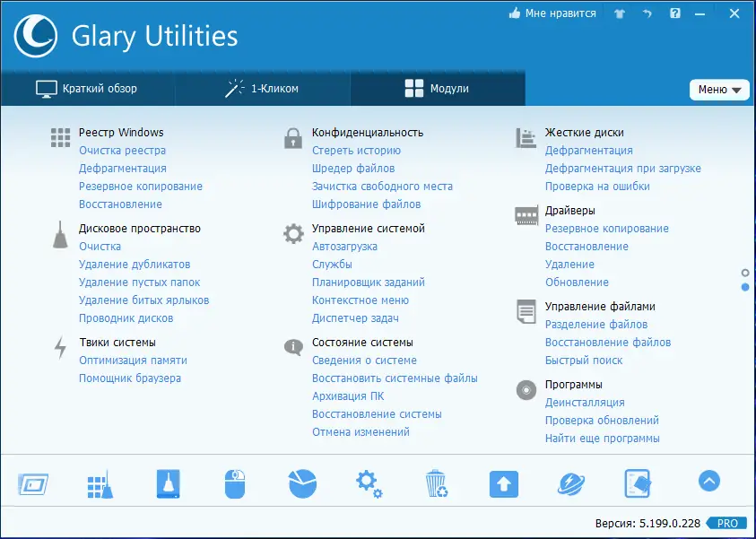Screen dimensions: 756x539
Task: Open the registry grid-and-broom icon in bottom dock
Action: click(100, 483)
